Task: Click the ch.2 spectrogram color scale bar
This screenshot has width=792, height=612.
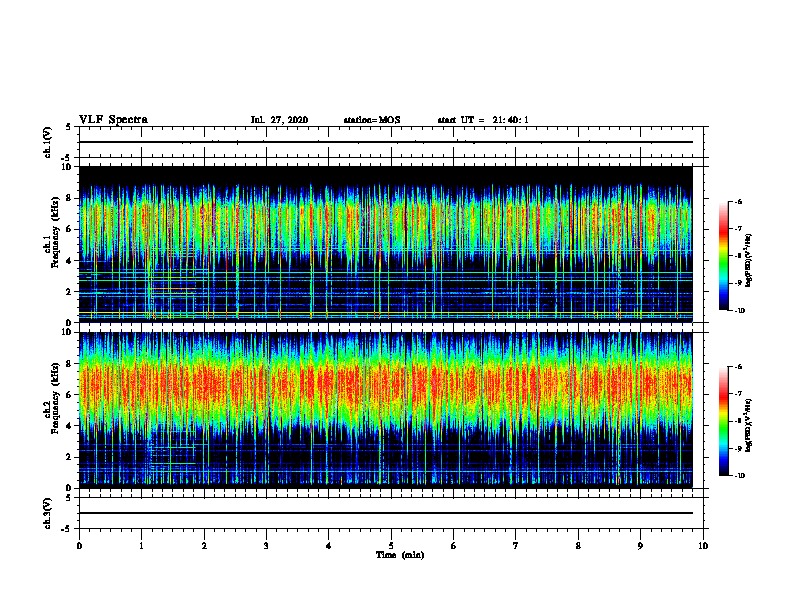Action: [x=724, y=421]
